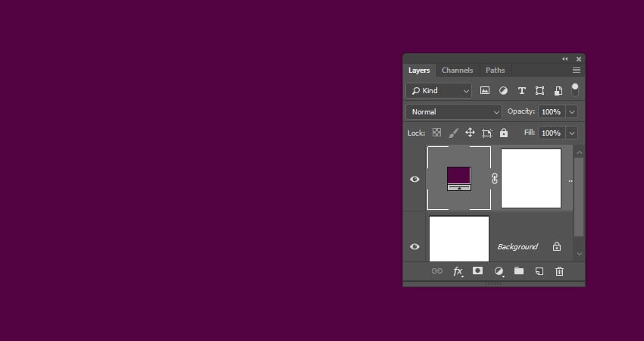This screenshot has height=341, width=644.
Task: Filter for smart objects icon
Action: tap(558, 91)
